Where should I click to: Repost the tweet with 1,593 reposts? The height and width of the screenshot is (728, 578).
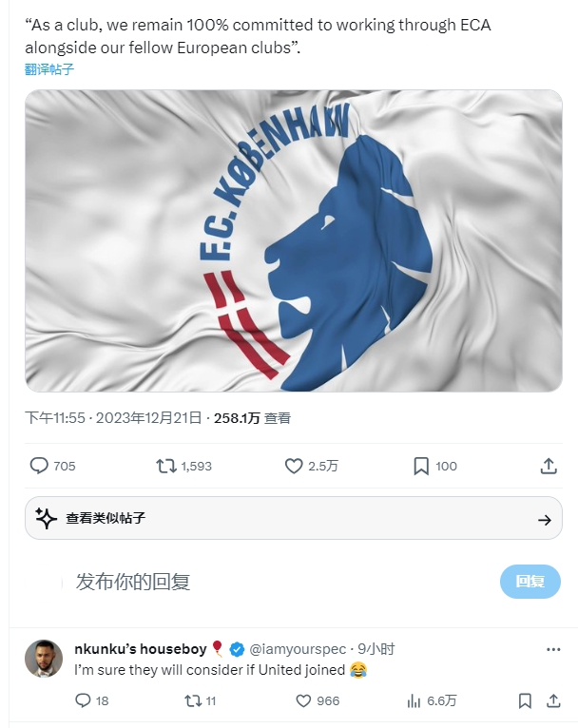click(165, 466)
